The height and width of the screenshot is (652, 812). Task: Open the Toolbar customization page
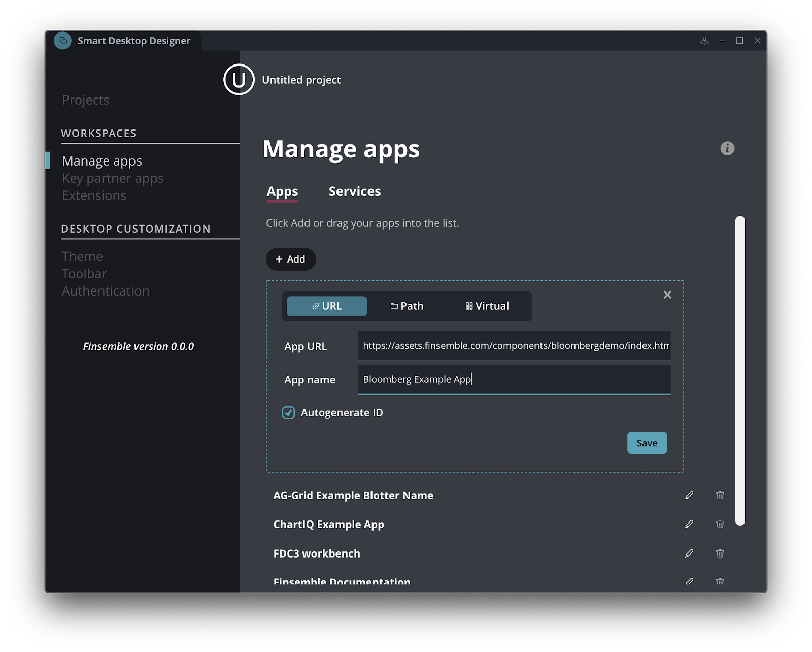pos(84,274)
